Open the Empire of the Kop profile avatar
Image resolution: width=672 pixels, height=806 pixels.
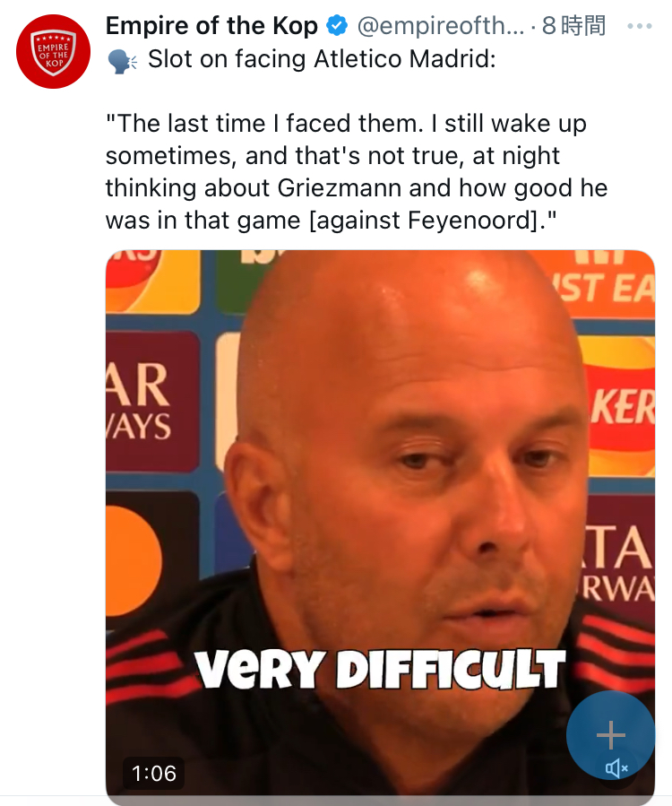click(x=53, y=51)
